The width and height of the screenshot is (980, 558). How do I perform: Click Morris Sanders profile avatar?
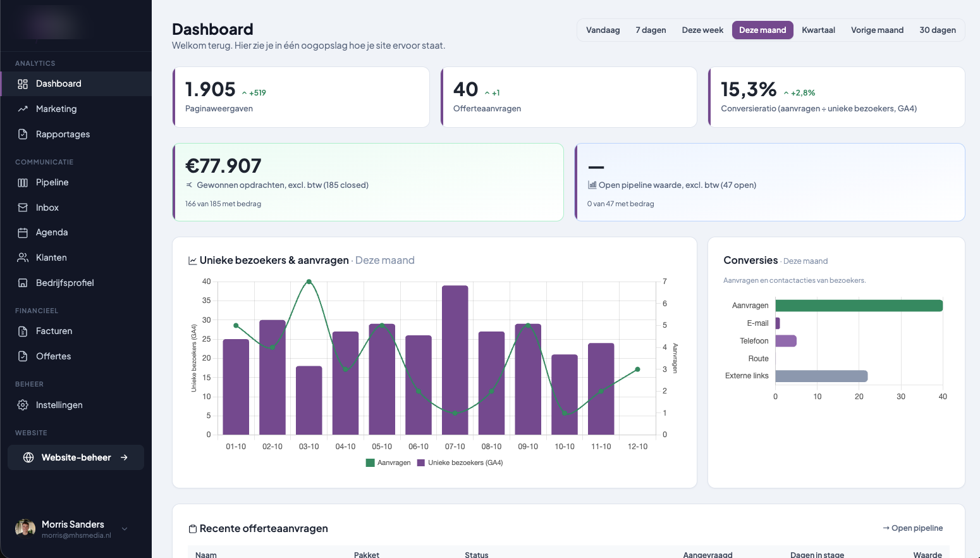tap(25, 528)
